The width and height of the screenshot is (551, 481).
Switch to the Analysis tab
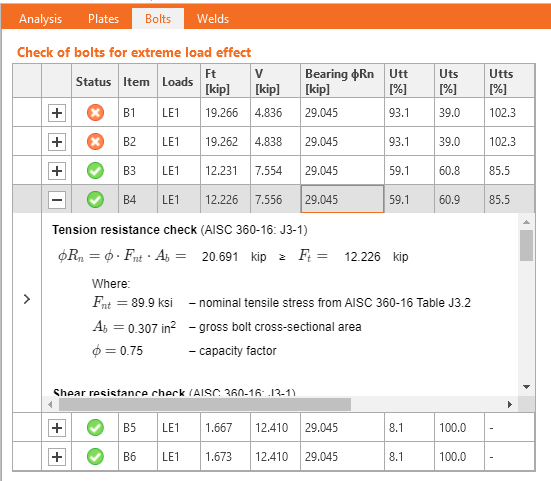(40, 19)
